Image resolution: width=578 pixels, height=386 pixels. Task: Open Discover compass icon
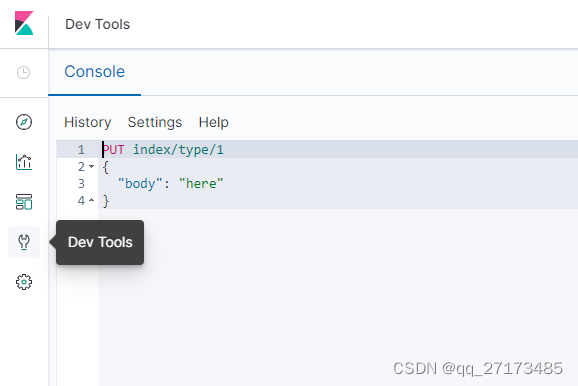pyautogui.click(x=24, y=122)
